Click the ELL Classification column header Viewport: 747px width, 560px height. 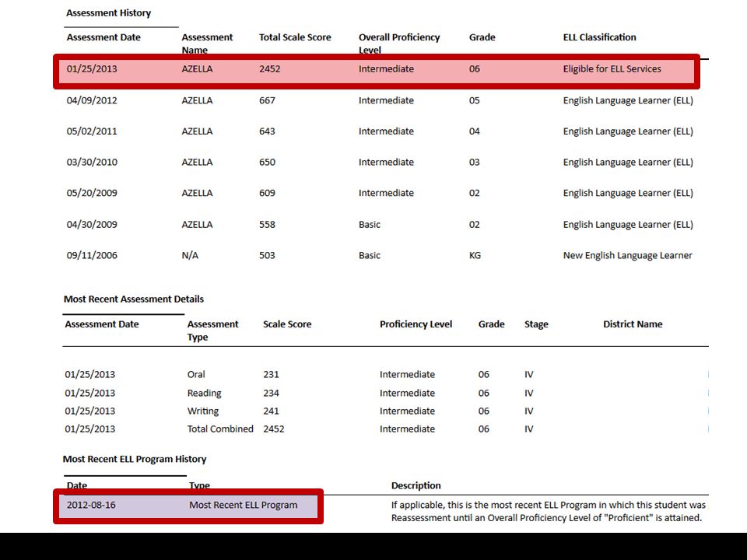pyautogui.click(x=599, y=37)
